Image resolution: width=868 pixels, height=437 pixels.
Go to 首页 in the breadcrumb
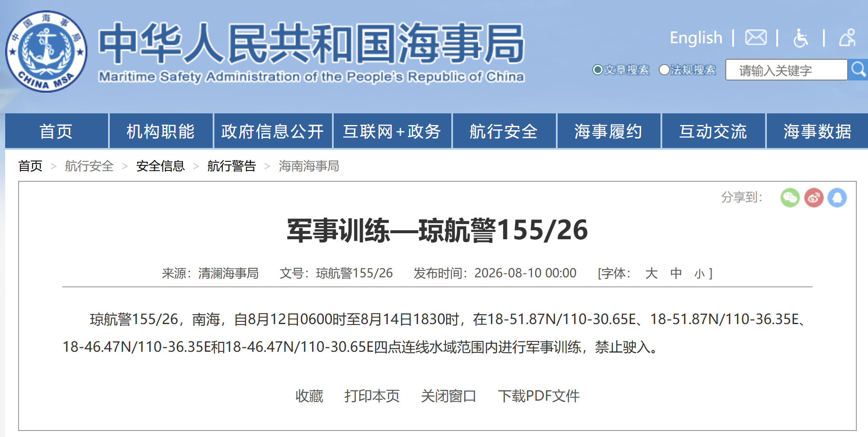pos(30,166)
